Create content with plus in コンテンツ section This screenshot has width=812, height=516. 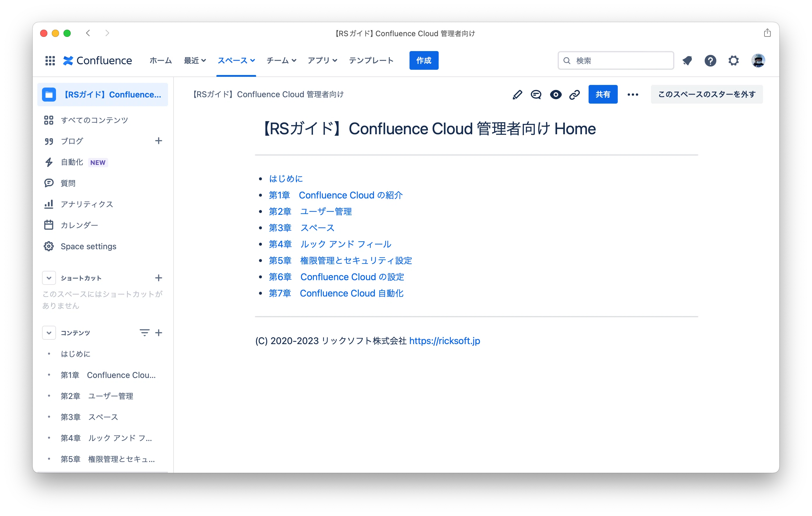pyautogui.click(x=158, y=332)
